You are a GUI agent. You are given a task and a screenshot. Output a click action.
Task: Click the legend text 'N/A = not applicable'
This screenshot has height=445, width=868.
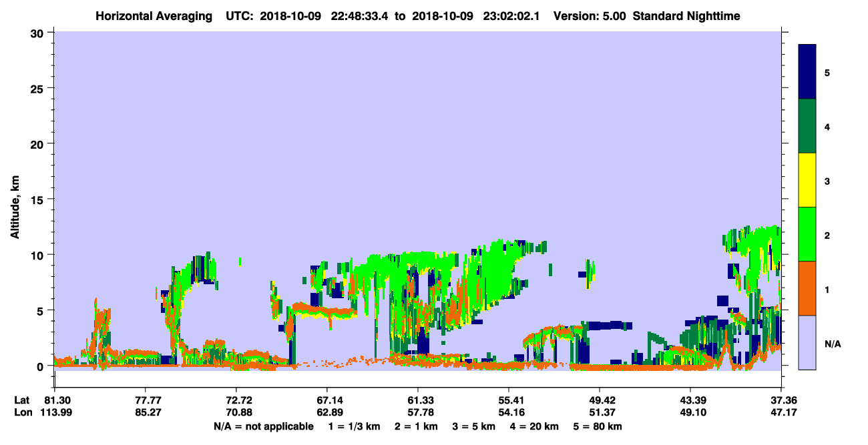point(263,426)
